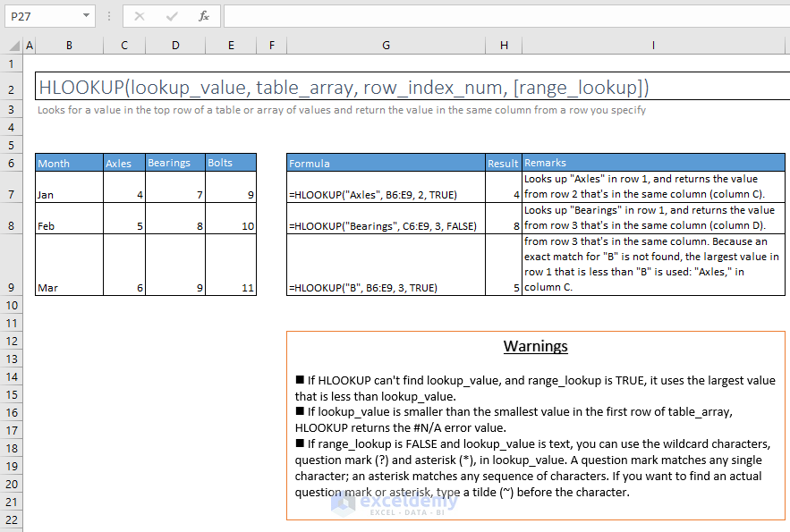Click the Select All corner triangle
This screenshot has height=532, width=790.
(x=14, y=46)
